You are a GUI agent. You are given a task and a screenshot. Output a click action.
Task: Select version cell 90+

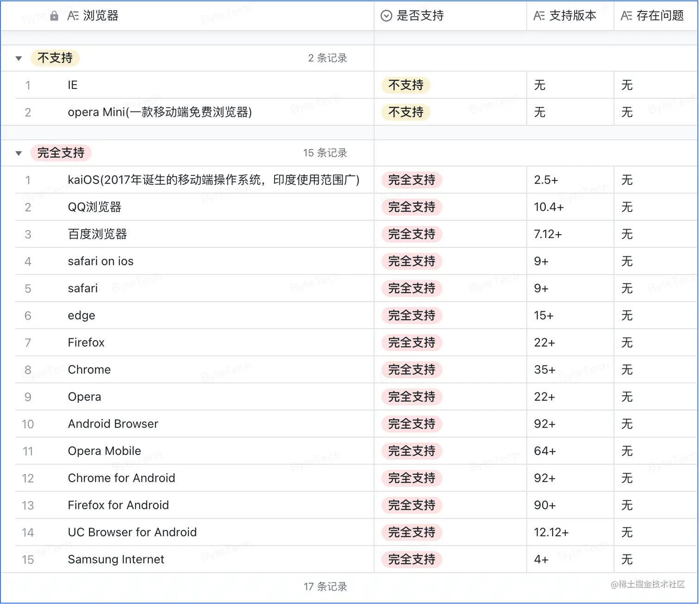tap(570, 505)
